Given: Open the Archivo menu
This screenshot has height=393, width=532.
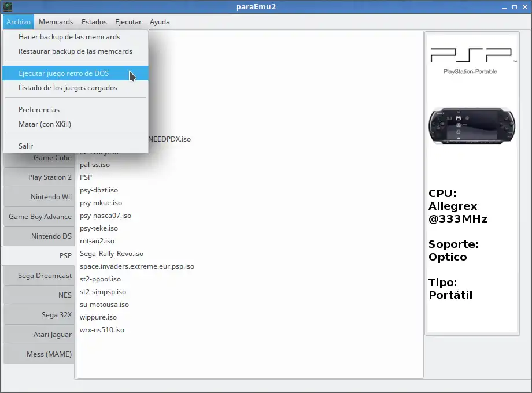Looking at the screenshot, I should click(x=19, y=22).
